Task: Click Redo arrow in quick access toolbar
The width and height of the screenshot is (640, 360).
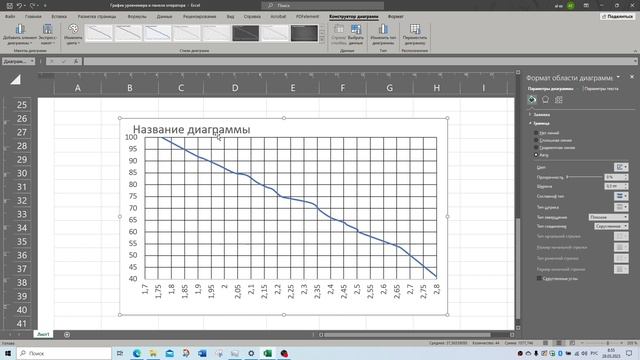Action: pos(32,6)
